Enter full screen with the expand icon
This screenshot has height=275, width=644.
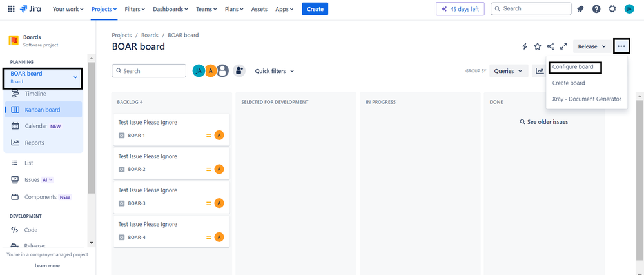pos(563,46)
